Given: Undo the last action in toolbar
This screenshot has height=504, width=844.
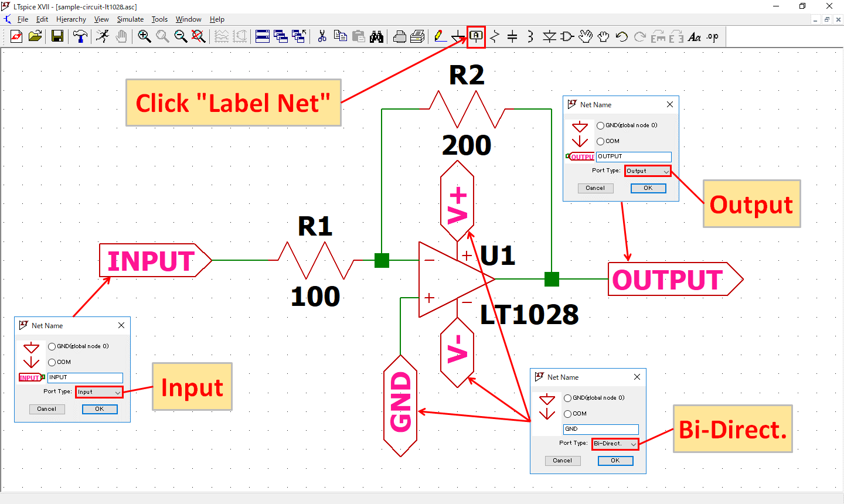Looking at the screenshot, I should point(622,36).
